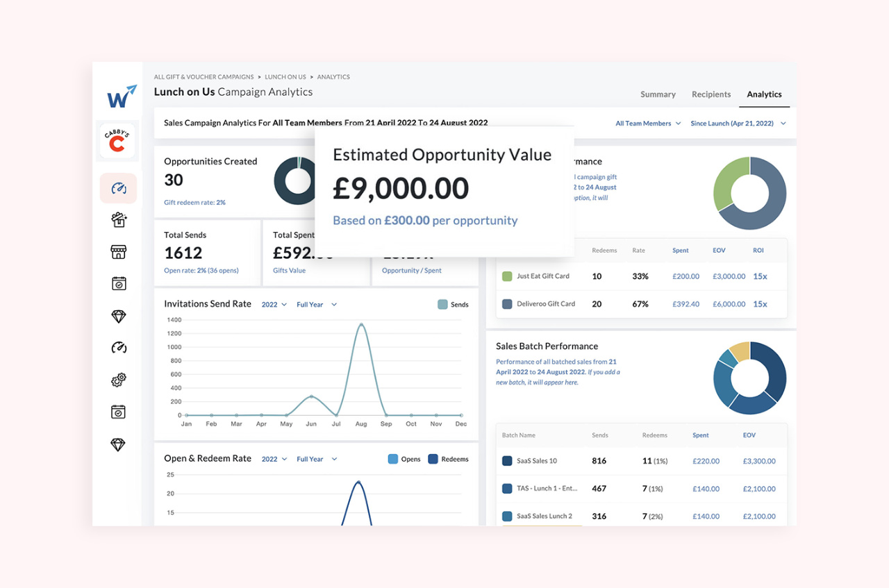Image resolution: width=889 pixels, height=588 pixels.
Task: Select the SaaS Sales Lunch 2 batch name
Action: click(x=545, y=516)
